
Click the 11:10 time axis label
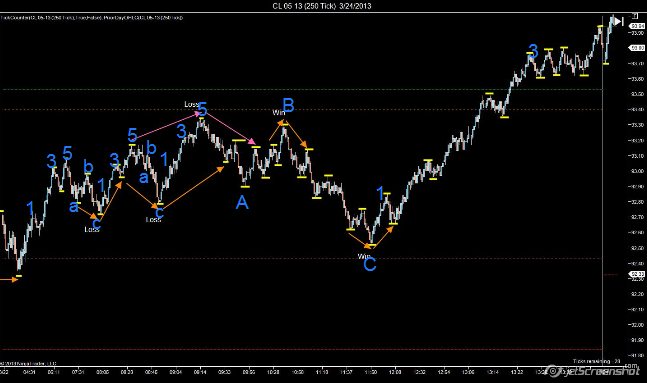[x=322, y=372]
